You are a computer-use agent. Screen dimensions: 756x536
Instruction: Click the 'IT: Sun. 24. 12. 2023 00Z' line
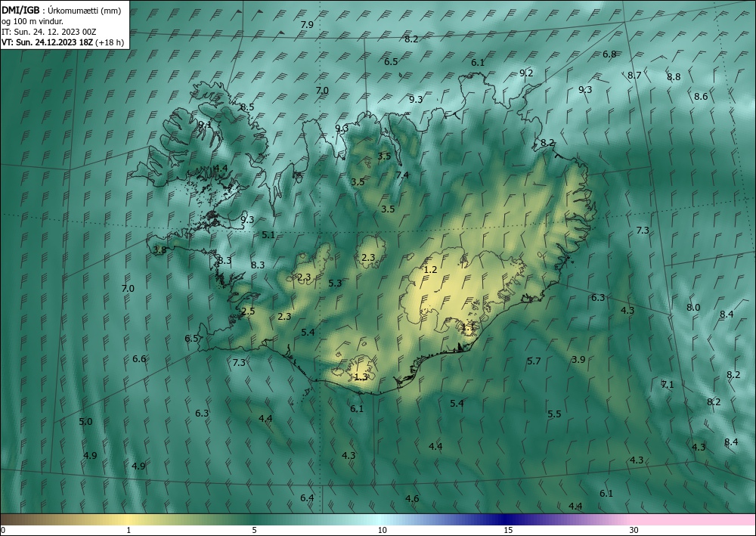48,32
